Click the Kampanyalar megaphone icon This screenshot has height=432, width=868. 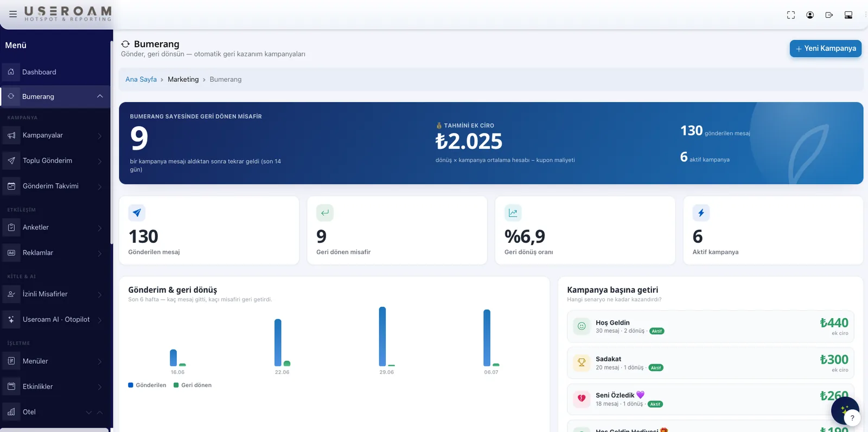pyautogui.click(x=11, y=136)
